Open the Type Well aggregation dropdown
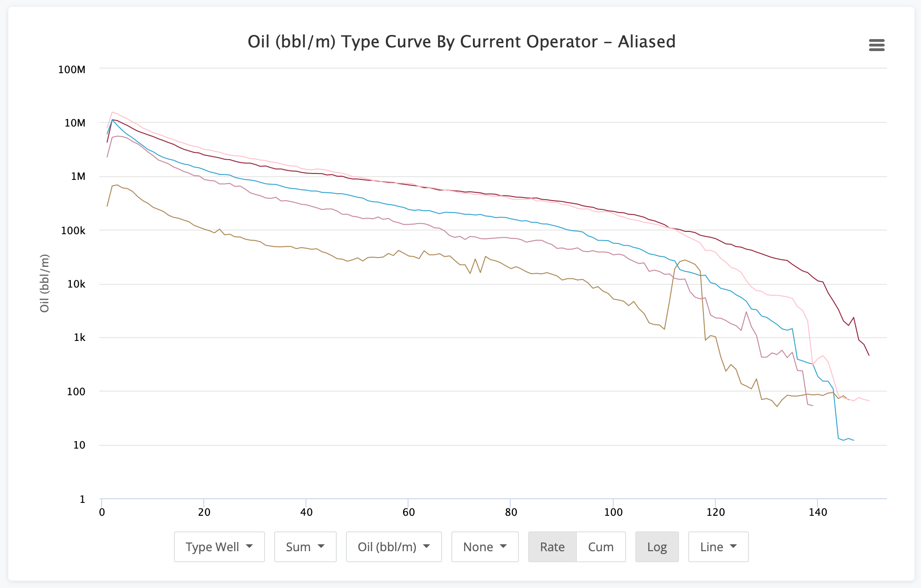The height and width of the screenshot is (588, 921). [219, 547]
